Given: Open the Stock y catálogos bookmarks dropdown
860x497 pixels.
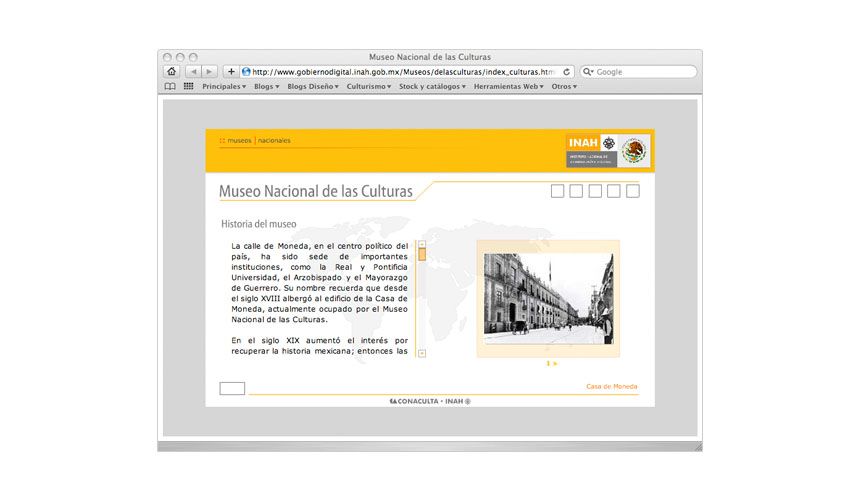Looking at the screenshot, I should [432, 87].
